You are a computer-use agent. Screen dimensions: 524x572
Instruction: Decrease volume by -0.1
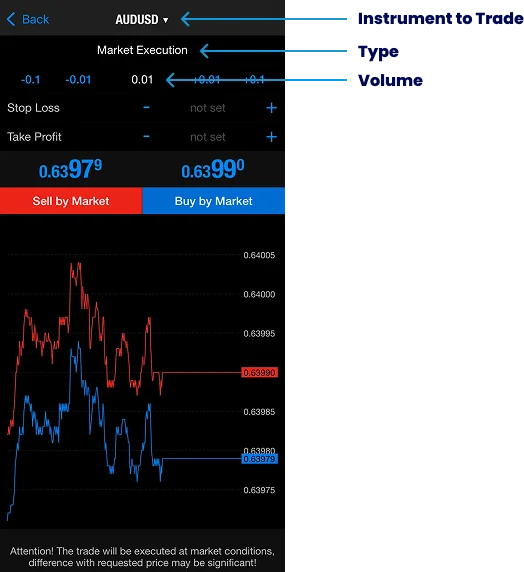tap(30, 80)
